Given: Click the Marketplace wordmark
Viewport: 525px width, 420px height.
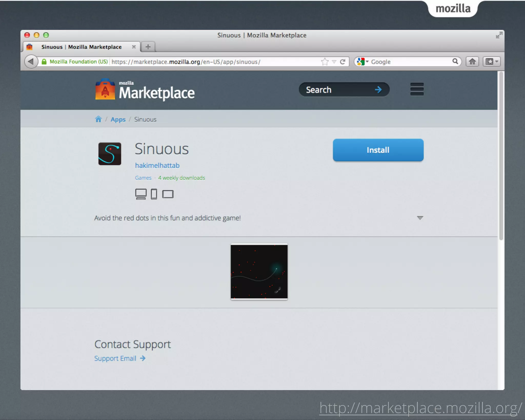Looking at the screenshot, I should [157, 91].
